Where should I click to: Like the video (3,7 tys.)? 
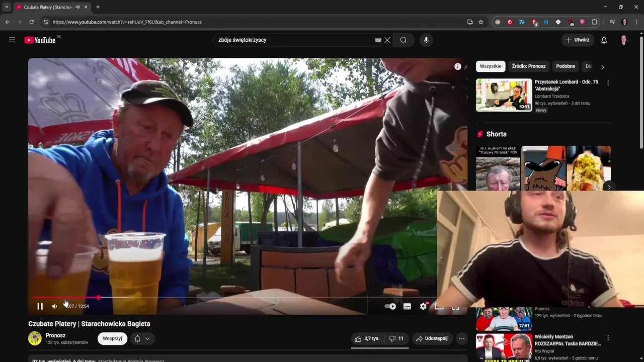367,339
